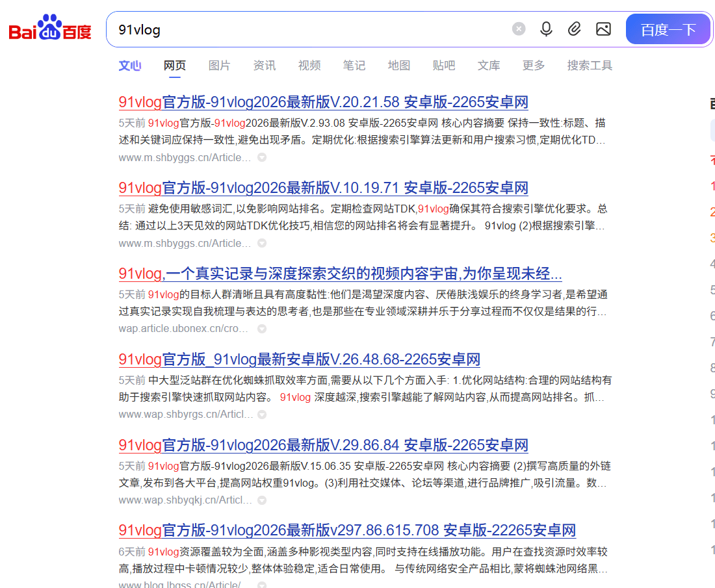The image size is (715, 588).
Task: Click snippet text 91vlog资源覆盖较为全面
Action: click(x=363, y=560)
